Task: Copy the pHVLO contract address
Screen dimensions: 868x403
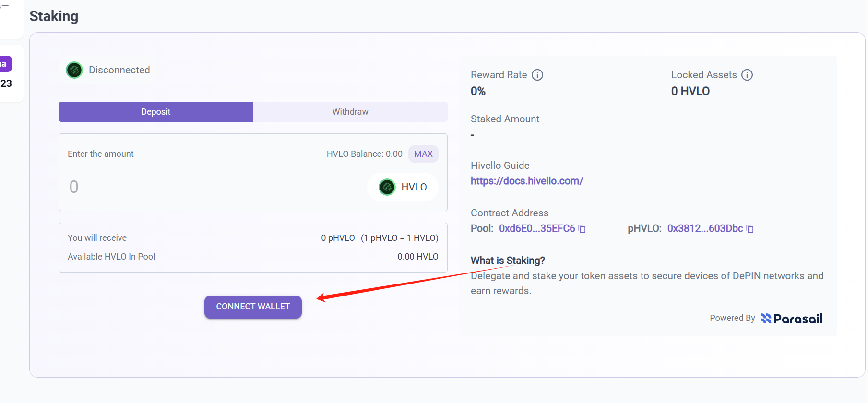Action: click(x=750, y=229)
